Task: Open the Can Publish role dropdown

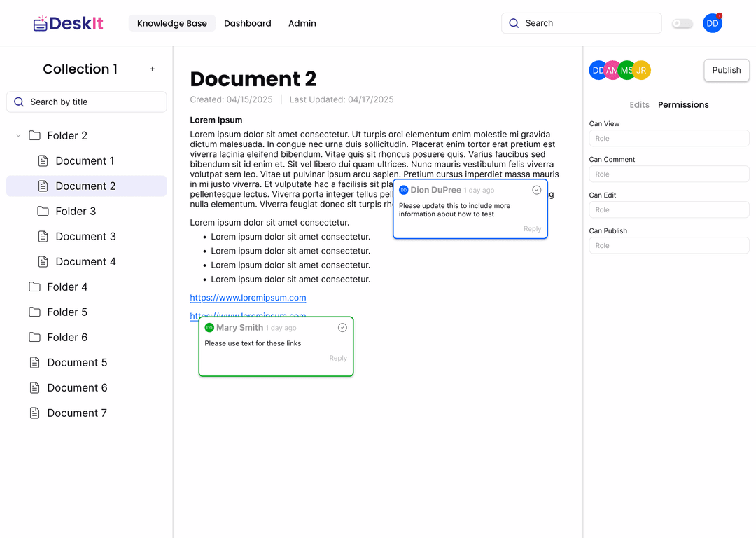Action: pyautogui.click(x=668, y=246)
